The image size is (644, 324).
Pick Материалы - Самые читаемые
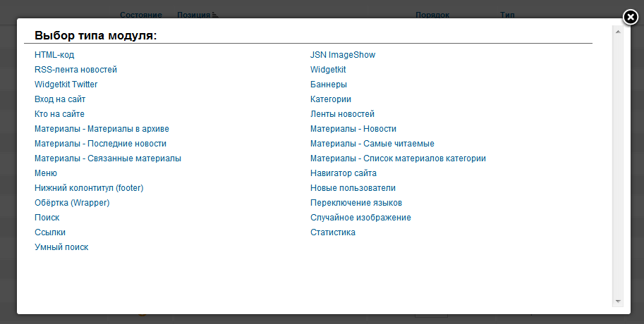(x=372, y=144)
